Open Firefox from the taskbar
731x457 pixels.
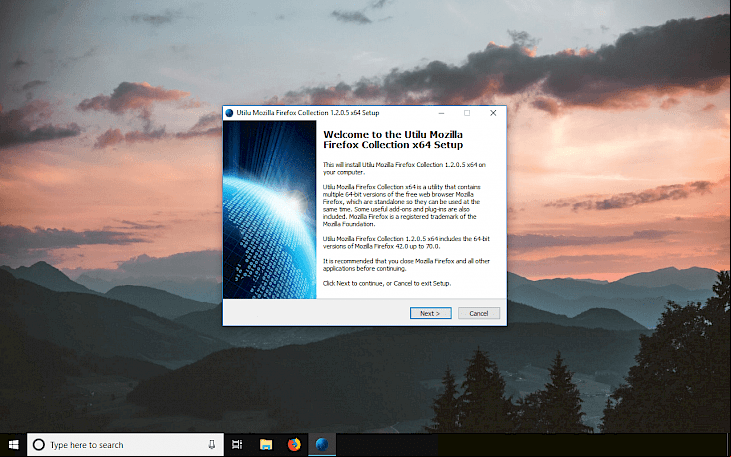click(294, 445)
